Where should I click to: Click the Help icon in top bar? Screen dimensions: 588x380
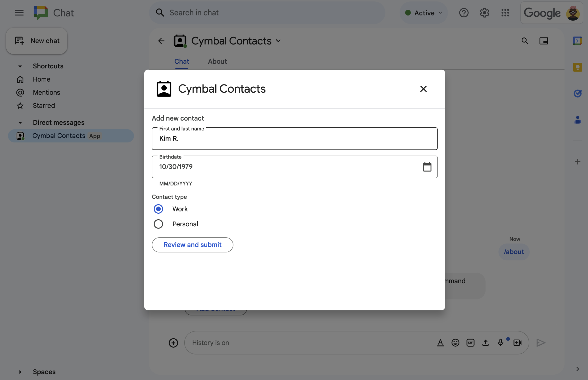click(x=464, y=12)
